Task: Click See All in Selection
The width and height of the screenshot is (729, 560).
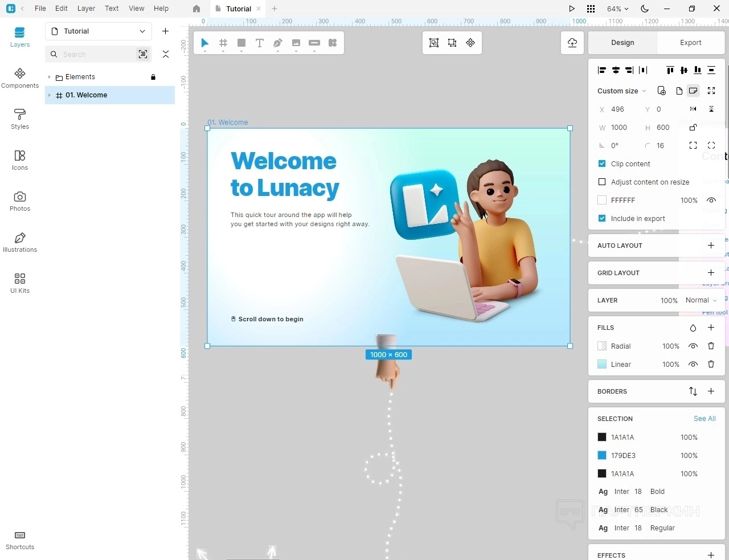Action: pos(705,419)
